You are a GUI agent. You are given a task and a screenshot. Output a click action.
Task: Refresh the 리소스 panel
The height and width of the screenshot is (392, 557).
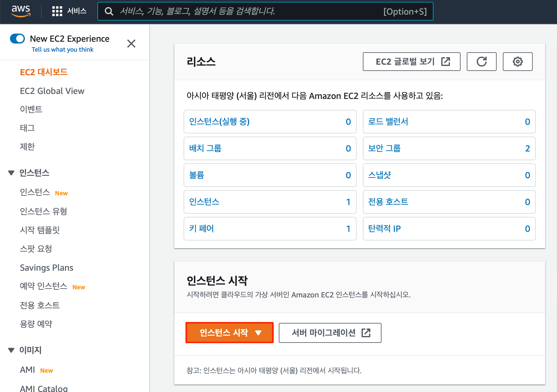(481, 62)
